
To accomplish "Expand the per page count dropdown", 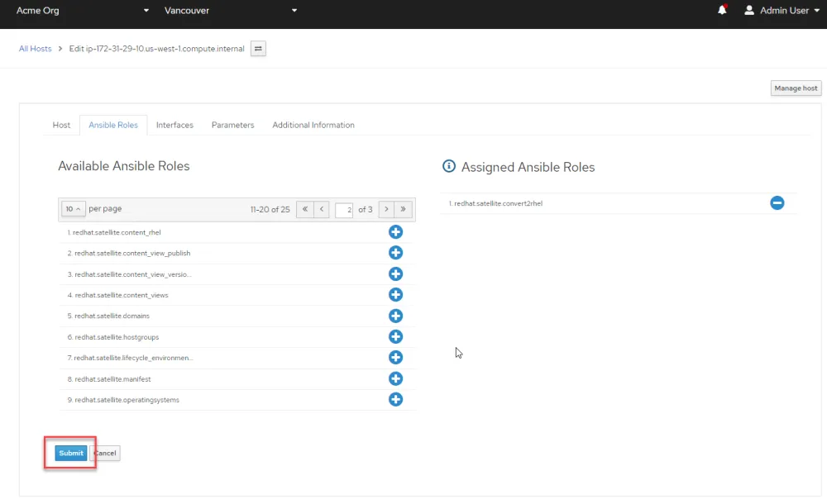I will pyautogui.click(x=74, y=209).
